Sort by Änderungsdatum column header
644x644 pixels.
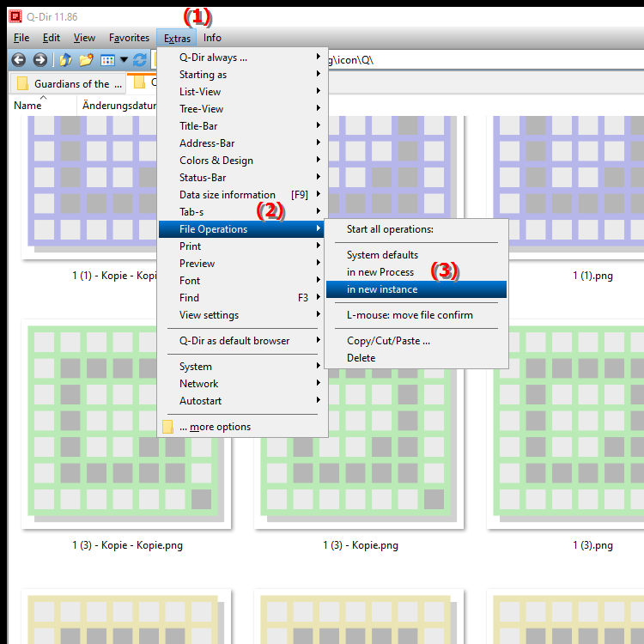point(118,106)
